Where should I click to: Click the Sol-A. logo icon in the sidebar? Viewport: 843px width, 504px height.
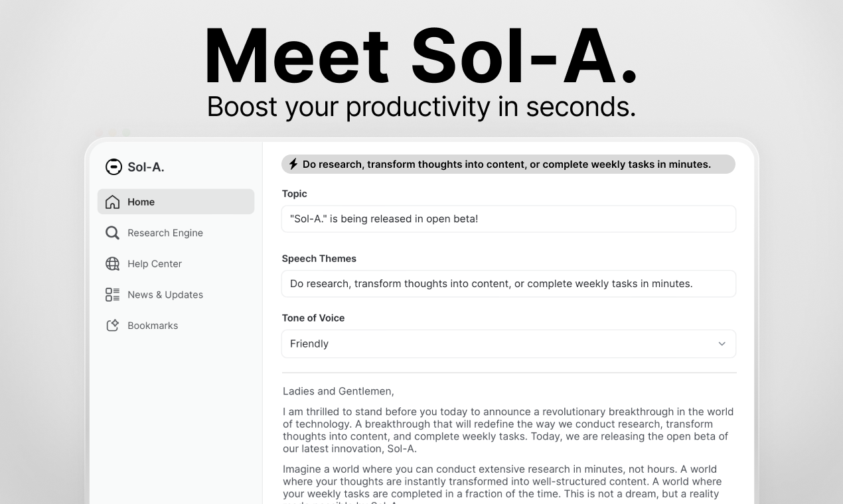click(114, 167)
